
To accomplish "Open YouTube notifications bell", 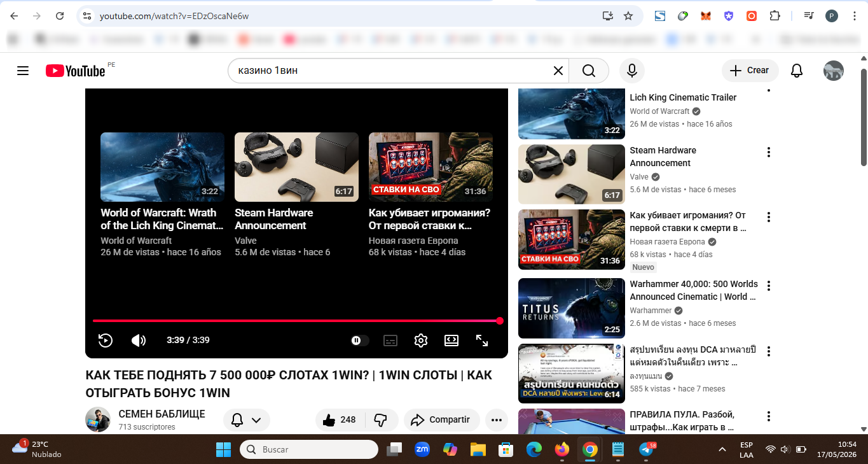I will (x=797, y=71).
